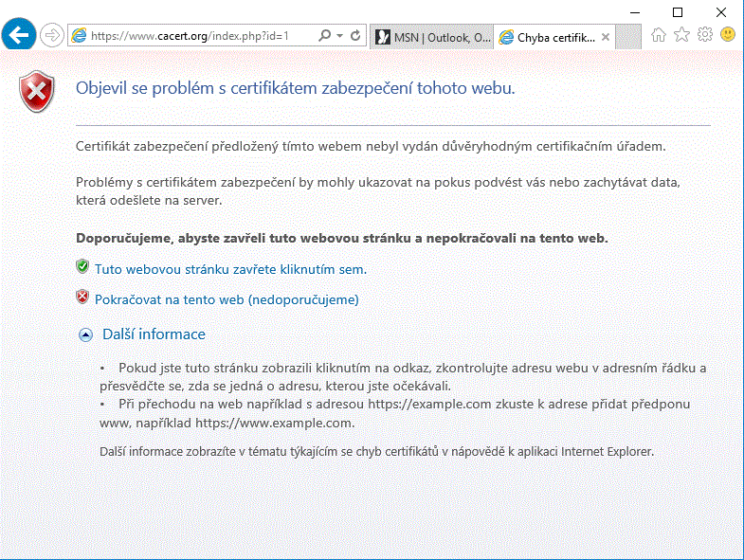
Task: Click the search magnifier in address bar
Action: pyautogui.click(x=325, y=36)
